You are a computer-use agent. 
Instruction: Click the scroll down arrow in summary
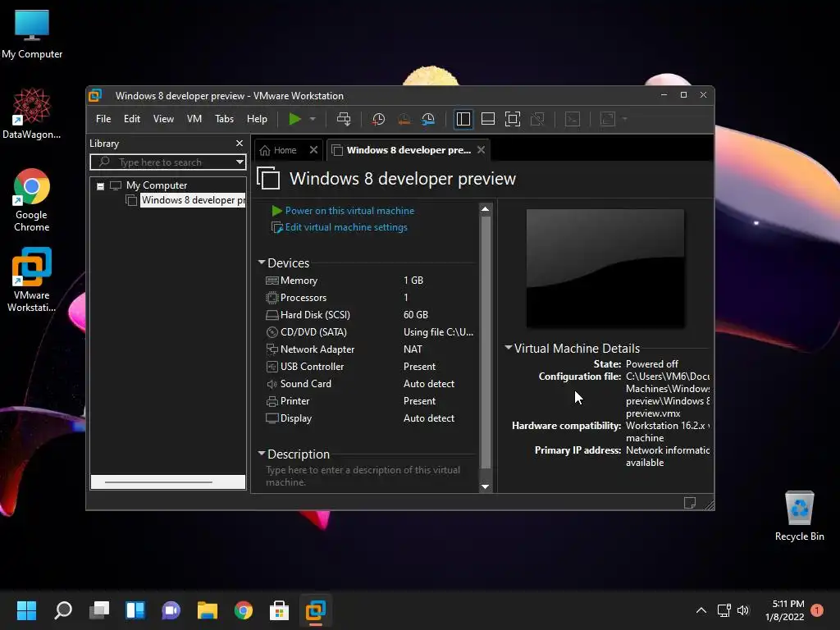[486, 486]
